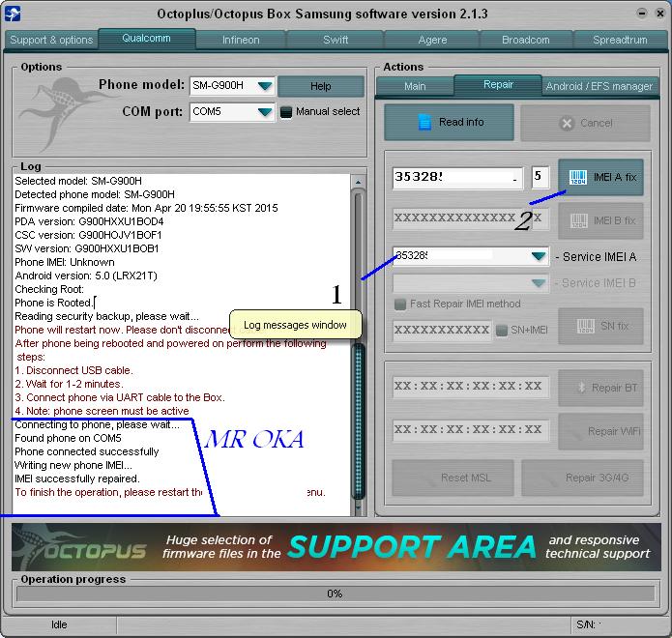
Task: Switch to the Spreadtrum tab
Action: (x=620, y=40)
